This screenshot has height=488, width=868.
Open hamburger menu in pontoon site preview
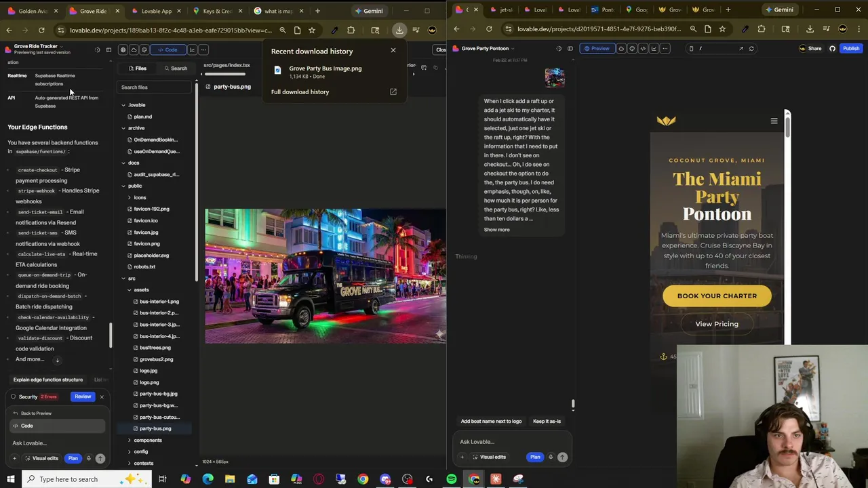click(774, 121)
